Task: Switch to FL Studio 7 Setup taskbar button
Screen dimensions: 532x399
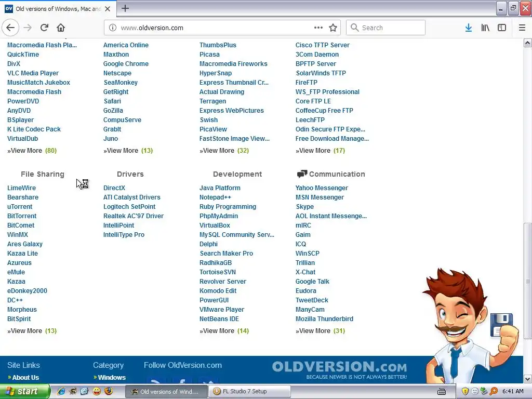Action: pos(249,391)
